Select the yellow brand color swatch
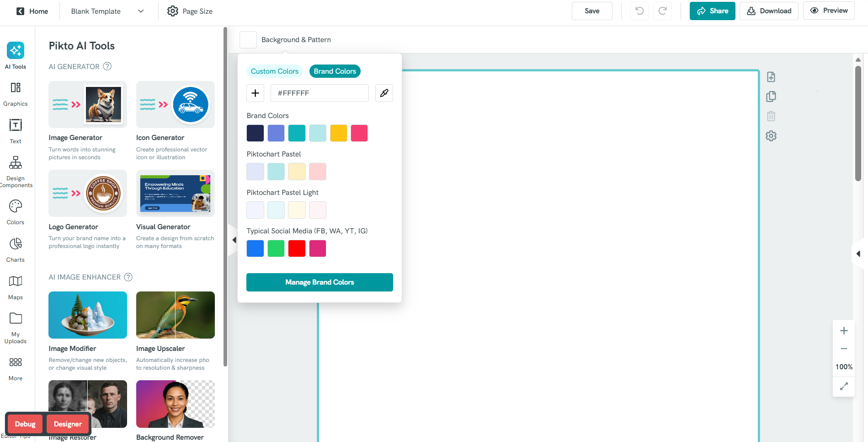 (338, 133)
